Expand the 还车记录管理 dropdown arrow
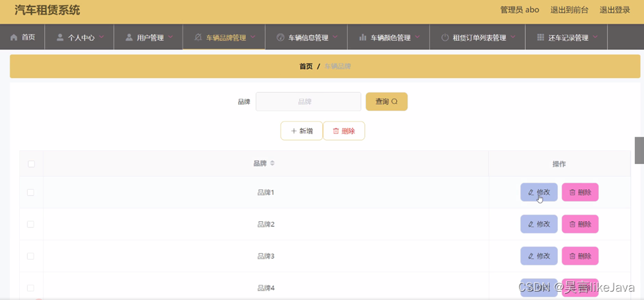 click(x=595, y=37)
